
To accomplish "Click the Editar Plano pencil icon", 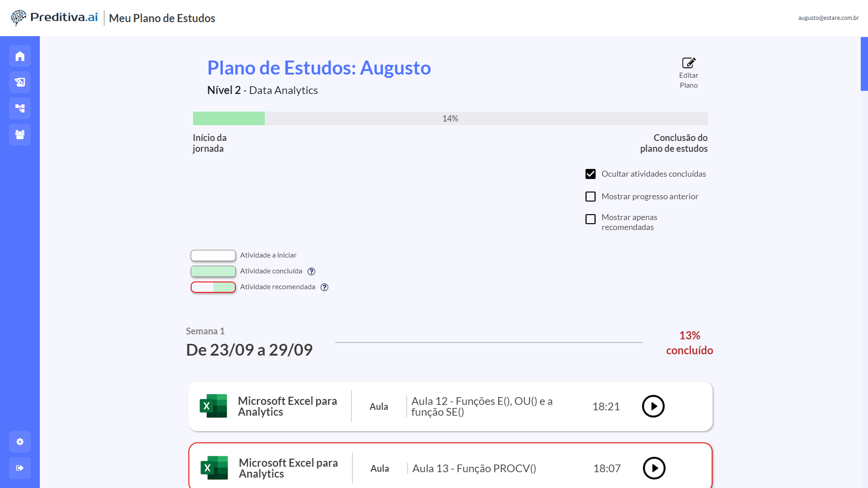I will coord(689,63).
